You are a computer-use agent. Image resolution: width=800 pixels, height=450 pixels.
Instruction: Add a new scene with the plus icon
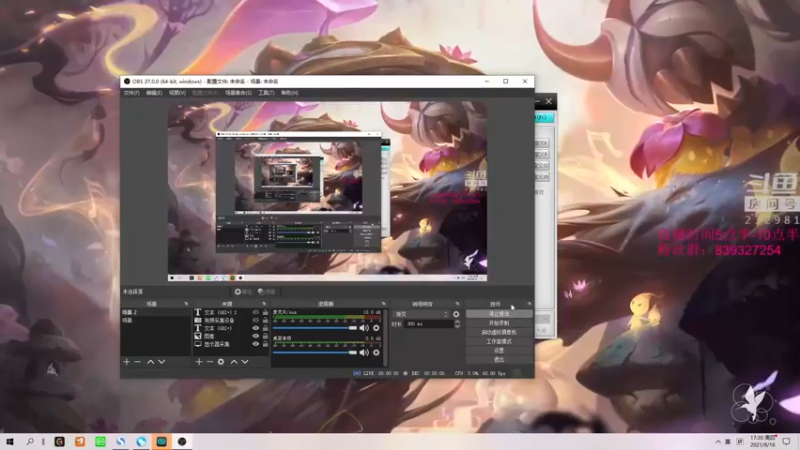[x=127, y=362]
